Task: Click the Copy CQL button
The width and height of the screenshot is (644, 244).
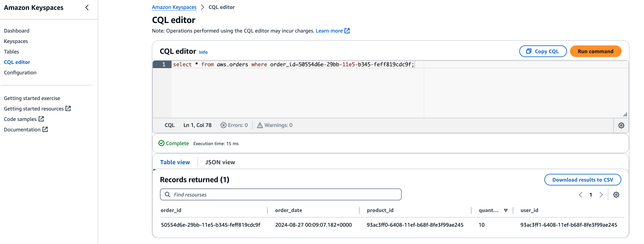Action: pos(543,51)
